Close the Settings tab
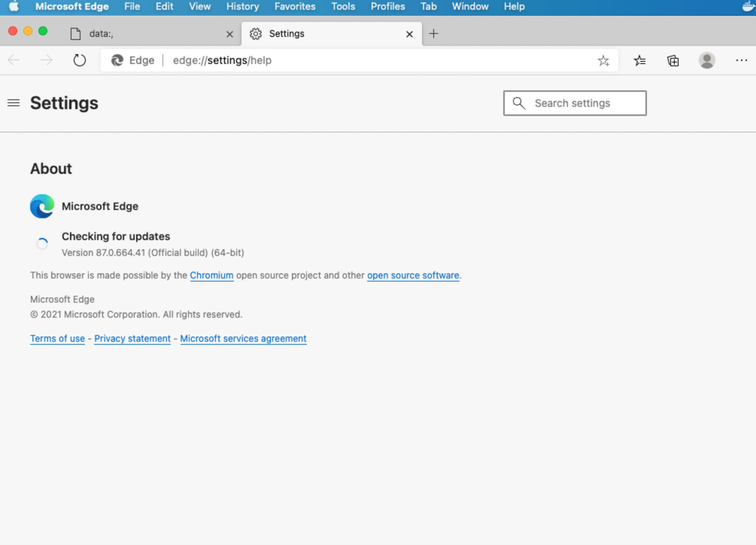This screenshot has height=545, width=756. click(410, 34)
